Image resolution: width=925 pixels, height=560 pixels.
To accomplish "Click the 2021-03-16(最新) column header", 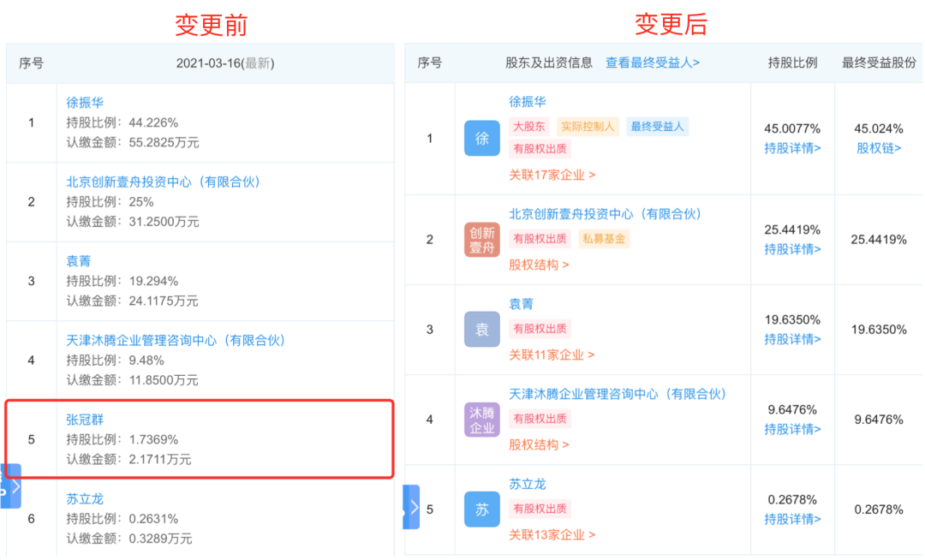I will (x=225, y=63).
